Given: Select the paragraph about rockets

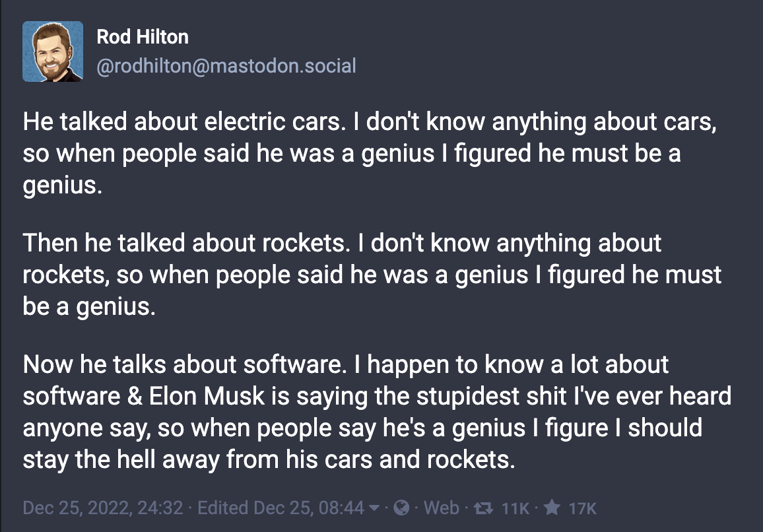Looking at the screenshot, I should click(x=372, y=275).
